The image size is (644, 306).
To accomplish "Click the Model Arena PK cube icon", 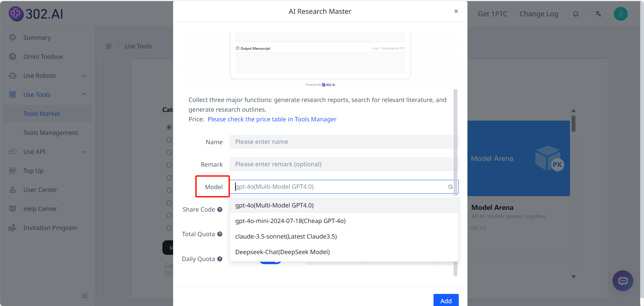I will point(549,158).
